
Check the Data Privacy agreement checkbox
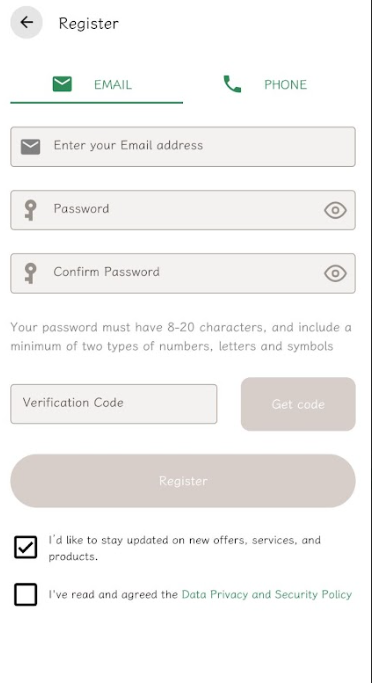[26, 595]
